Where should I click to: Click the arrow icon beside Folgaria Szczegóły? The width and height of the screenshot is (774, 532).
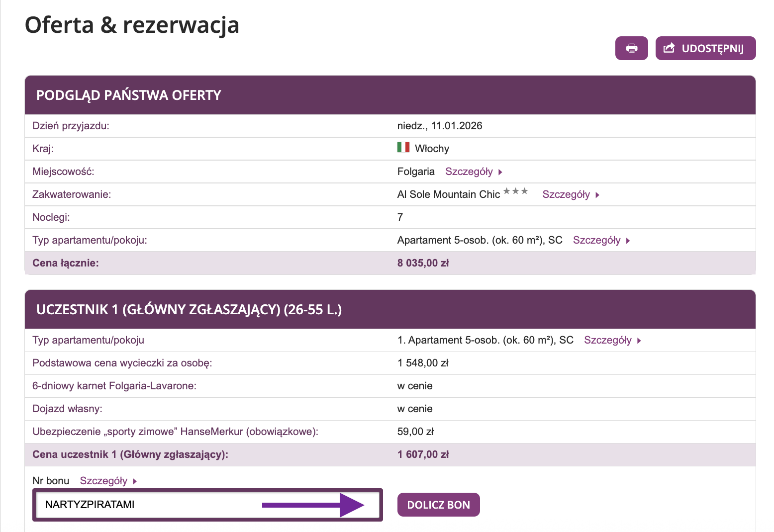pyautogui.click(x=501, y=172)
